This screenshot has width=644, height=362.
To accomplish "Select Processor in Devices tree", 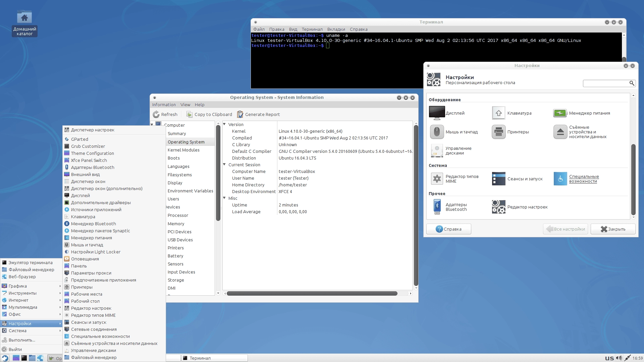I will tap(178, 215).
